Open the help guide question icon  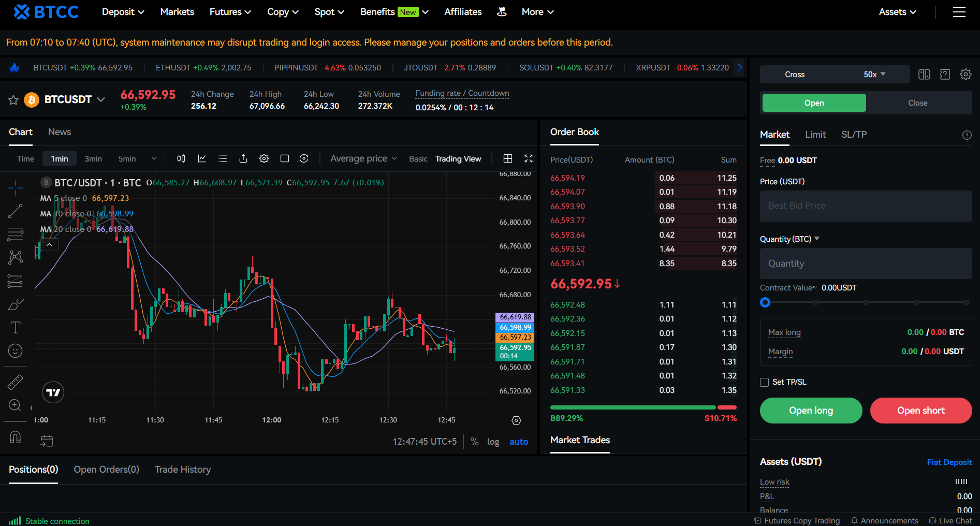point(945,75)
